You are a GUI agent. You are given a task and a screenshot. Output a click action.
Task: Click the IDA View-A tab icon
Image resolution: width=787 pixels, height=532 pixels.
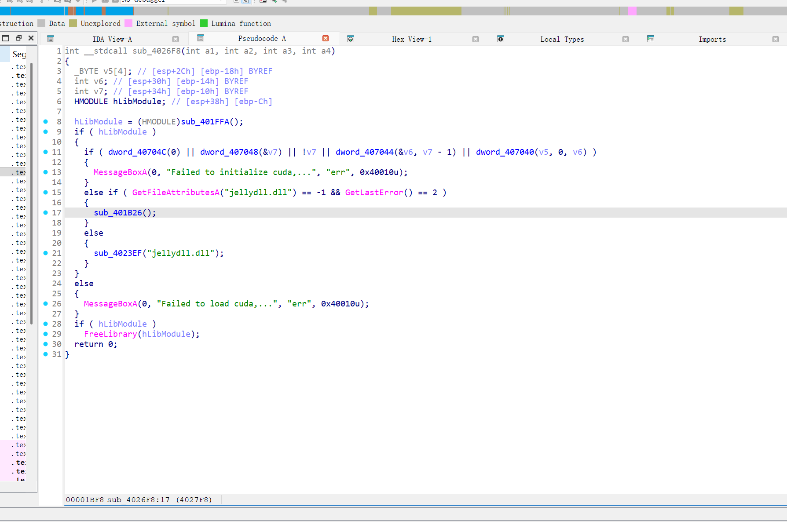pyautogui.click(x=51, y=39)
